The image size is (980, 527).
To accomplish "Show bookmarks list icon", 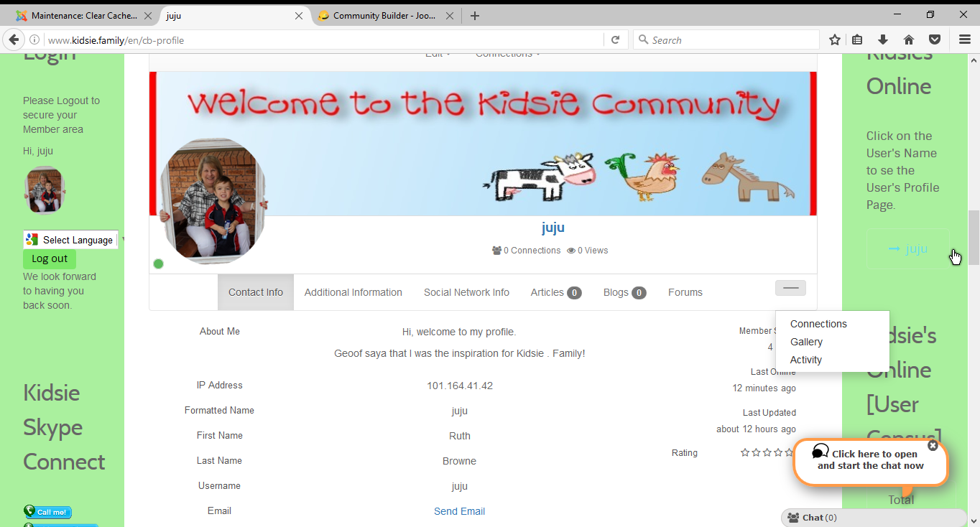I will tap(858, 40).
